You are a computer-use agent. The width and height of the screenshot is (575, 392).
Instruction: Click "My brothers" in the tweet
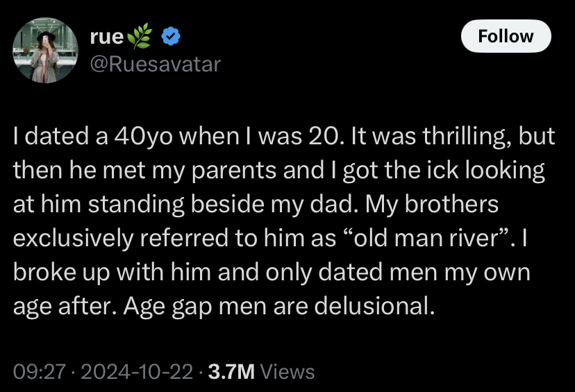[x=432, y=204]
